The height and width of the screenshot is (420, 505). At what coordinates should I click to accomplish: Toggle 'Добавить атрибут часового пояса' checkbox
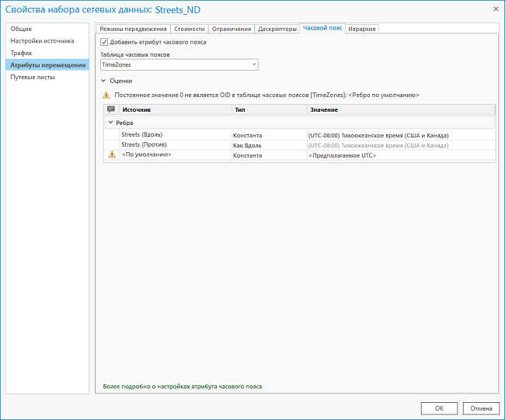[105, 42]
